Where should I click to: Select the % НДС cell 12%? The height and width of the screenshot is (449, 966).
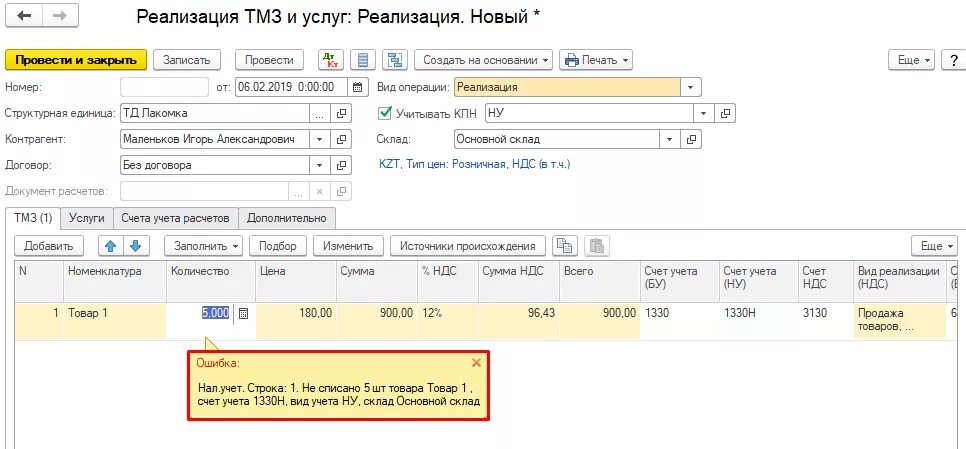448,320
